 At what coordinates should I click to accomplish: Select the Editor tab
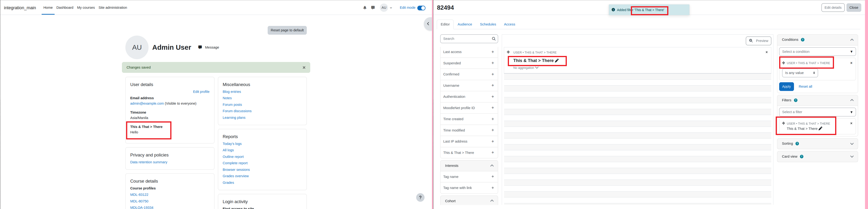click(445, 25)
